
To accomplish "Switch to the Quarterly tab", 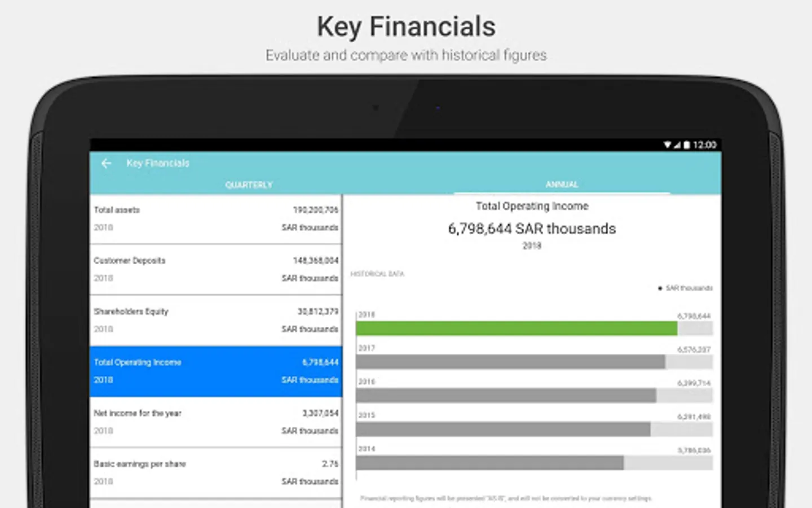I will coord(249,185).
